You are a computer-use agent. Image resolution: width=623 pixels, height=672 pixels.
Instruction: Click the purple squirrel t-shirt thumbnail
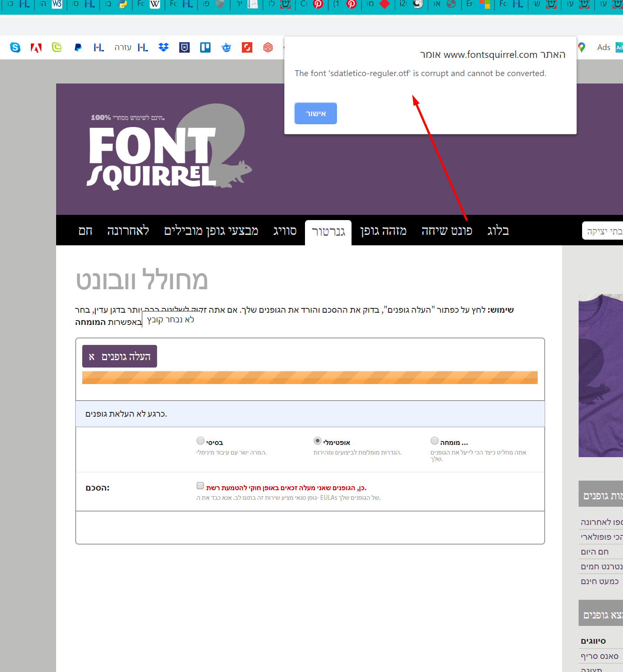click(601, 375)
